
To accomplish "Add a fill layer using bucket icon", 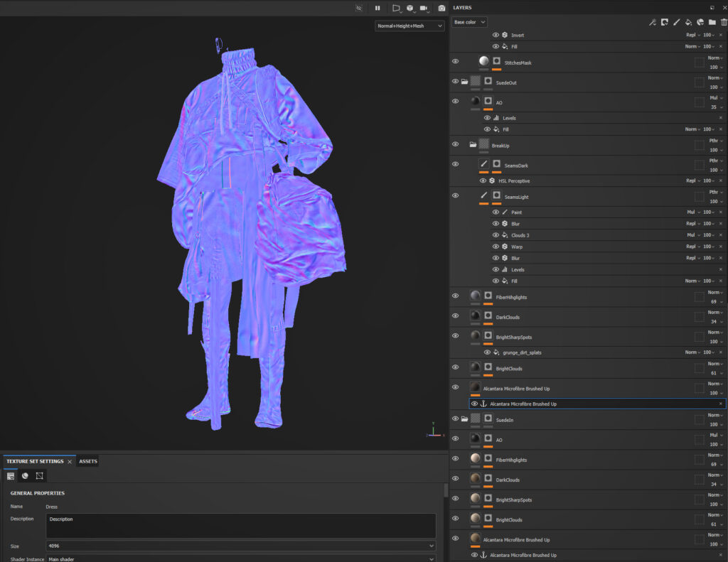I will coord(688,23).
